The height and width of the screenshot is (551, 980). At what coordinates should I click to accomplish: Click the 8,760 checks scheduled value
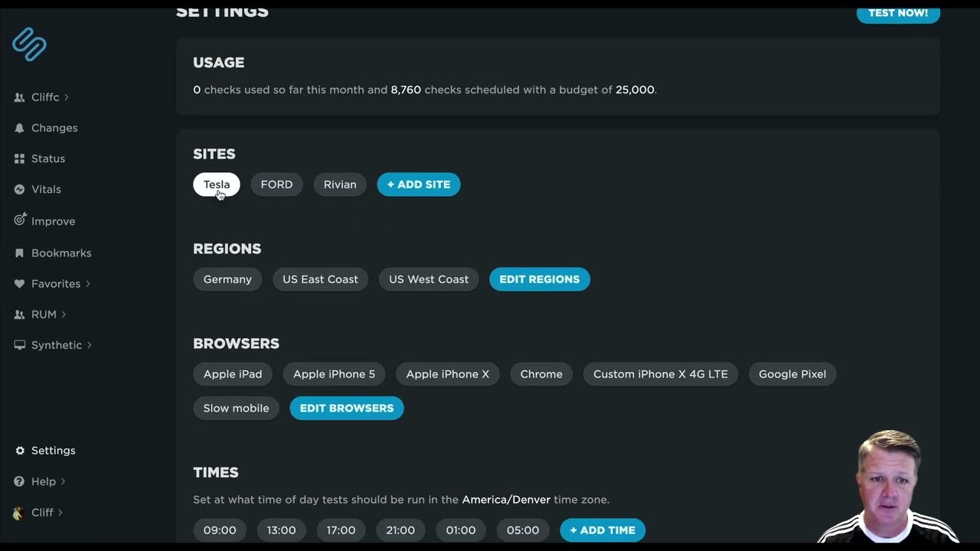[x=406, y=90]
